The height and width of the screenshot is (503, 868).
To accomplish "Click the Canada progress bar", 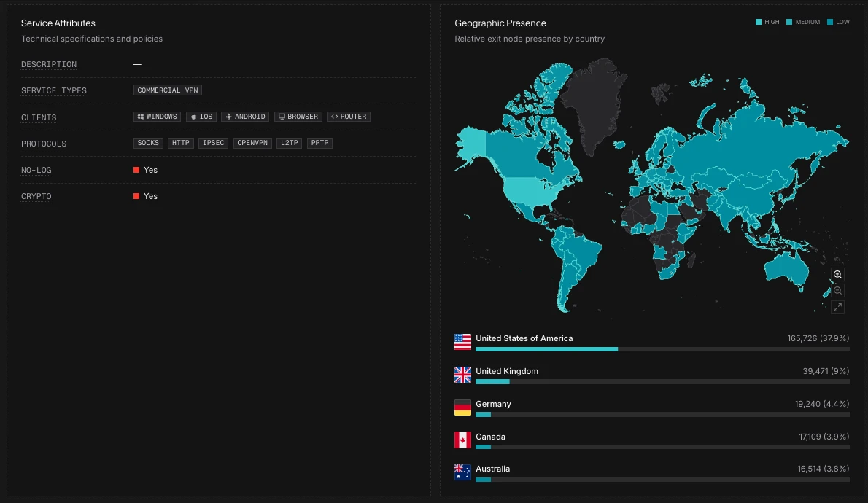I will coord(662,447).
